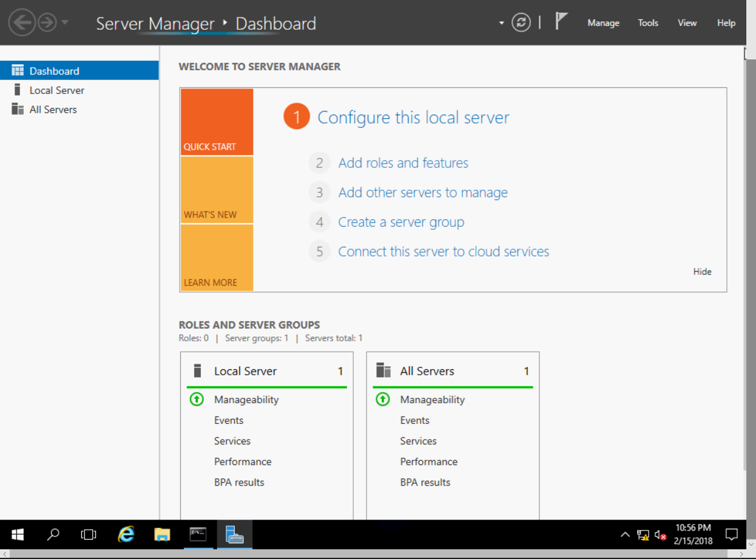Open the Manage menu
The width and height of the screenshot is (756, 559).
tap(603, 23)
